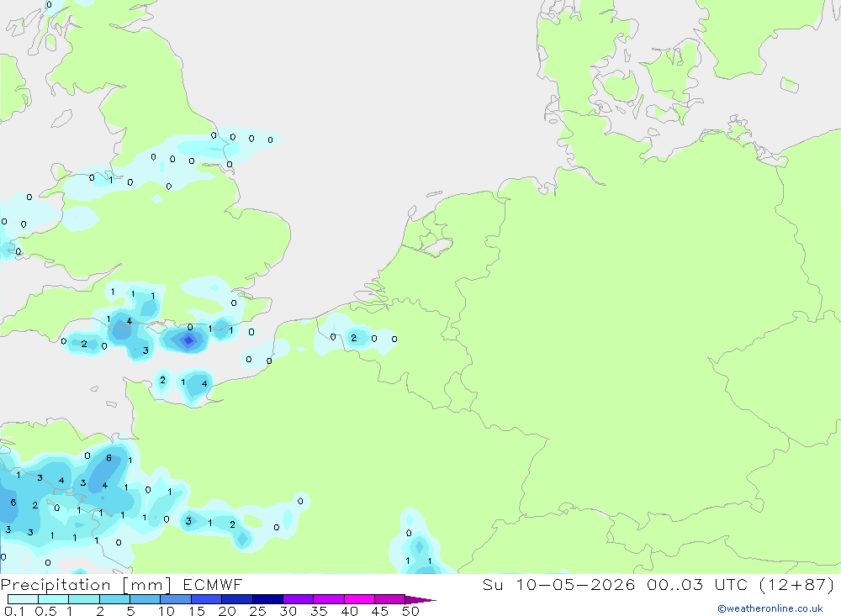Click the 0.1–0.5 mm palest legend swatch
Viewport: 841px width, 616px height.
[23, 599]
